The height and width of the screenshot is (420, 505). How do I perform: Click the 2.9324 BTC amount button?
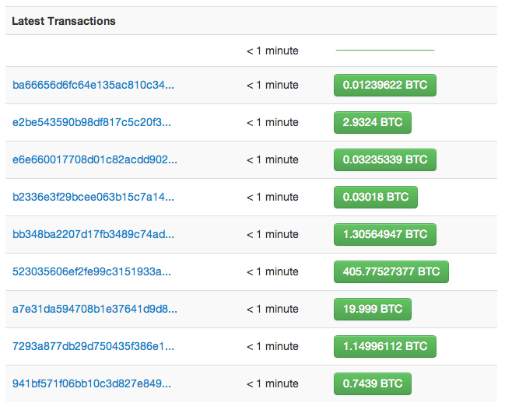point(373,123)
